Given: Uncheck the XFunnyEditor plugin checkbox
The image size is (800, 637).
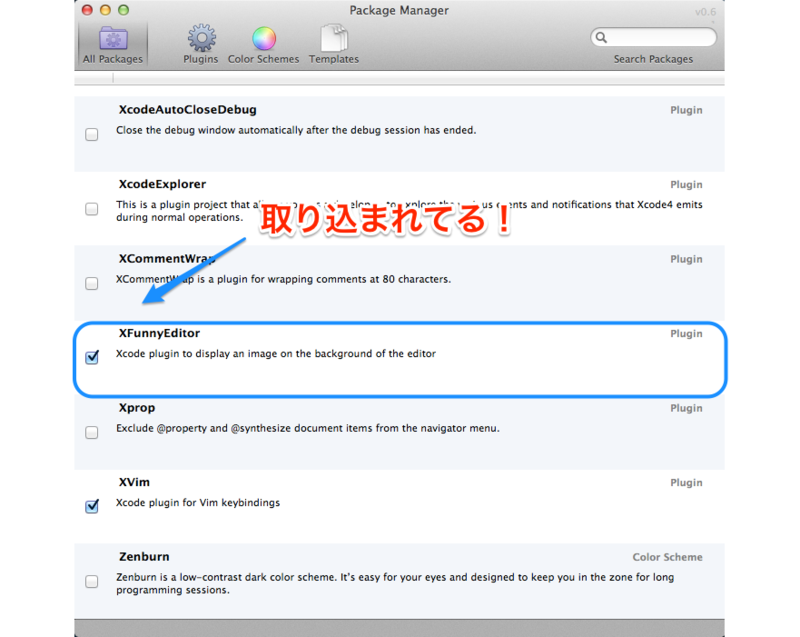Looking at the screenshot, I should (x=92, y=357).
